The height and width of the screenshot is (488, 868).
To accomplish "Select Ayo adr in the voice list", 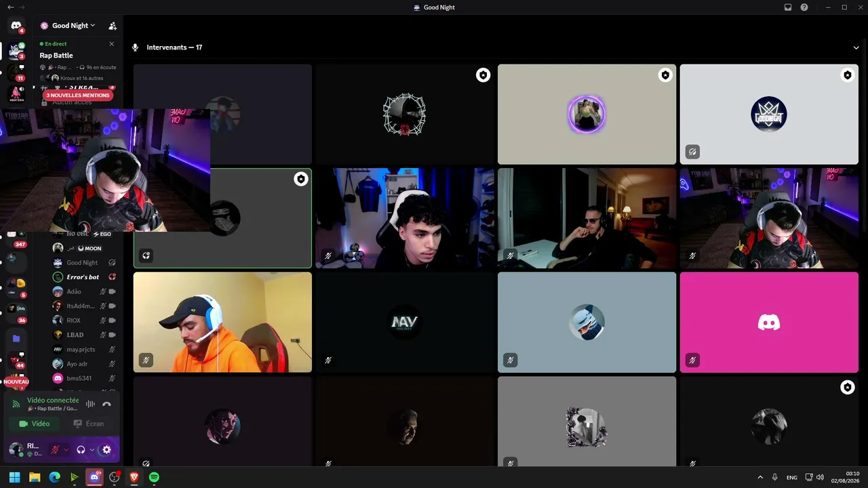I will coord(85,363).
